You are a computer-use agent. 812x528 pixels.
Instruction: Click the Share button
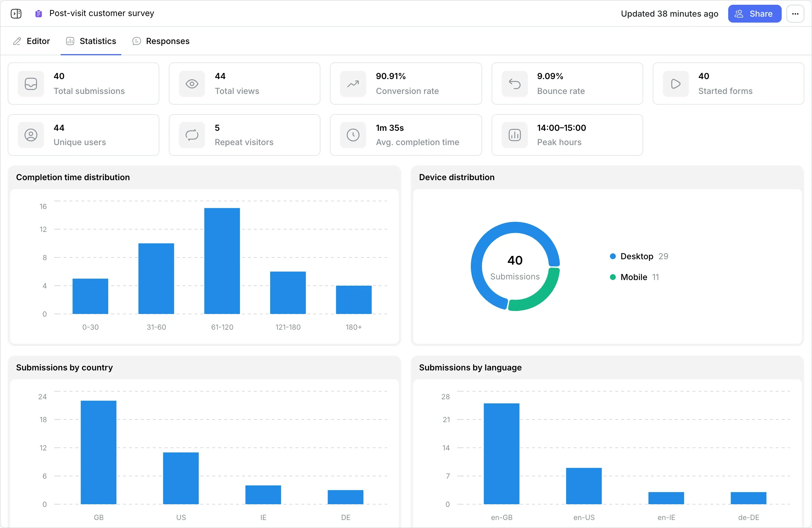(x=755, y=14)
